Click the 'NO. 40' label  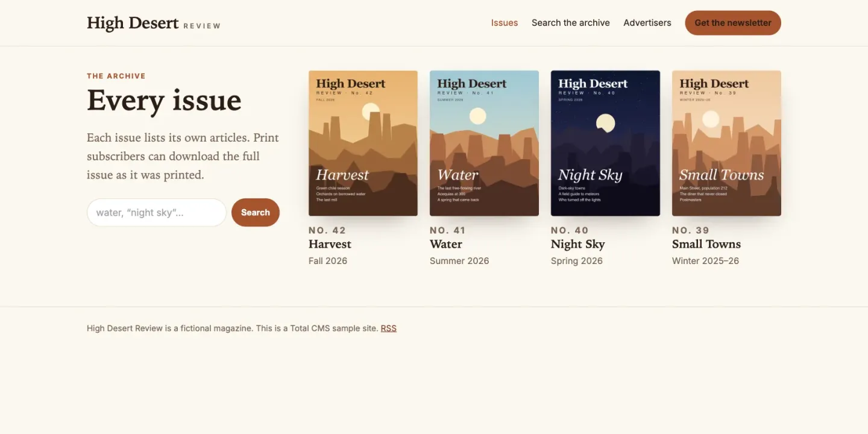tap(570, 230)
